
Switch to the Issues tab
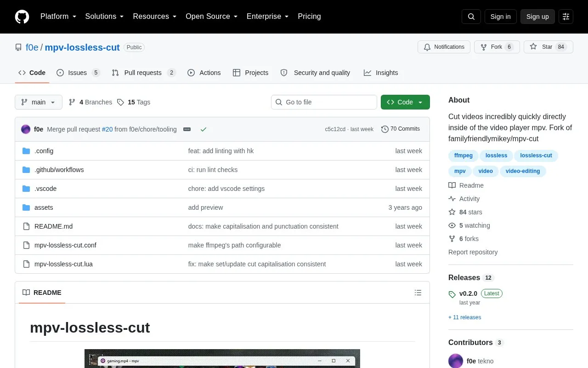78,73
